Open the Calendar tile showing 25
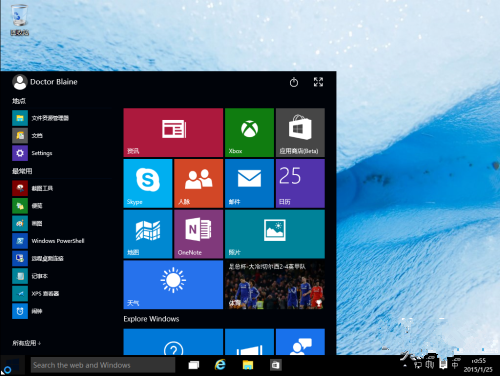 300,183
